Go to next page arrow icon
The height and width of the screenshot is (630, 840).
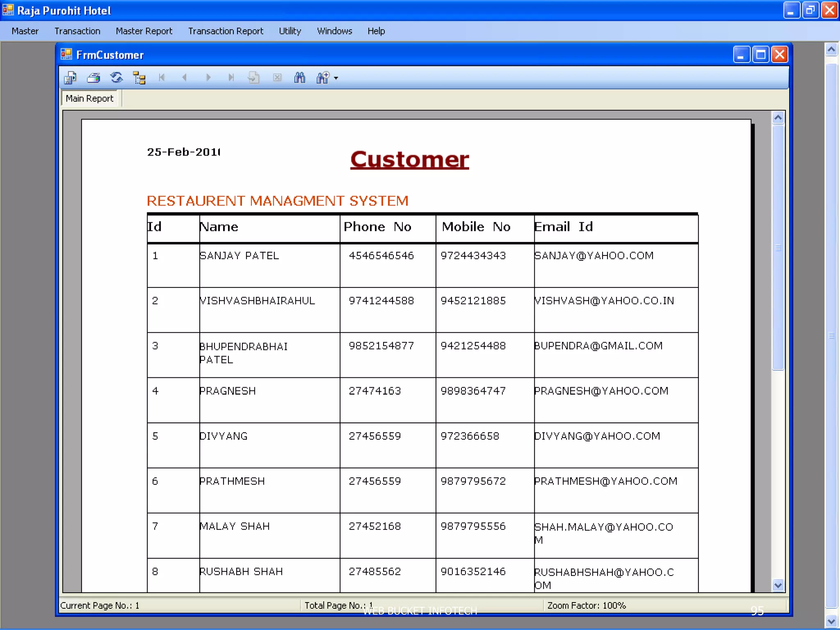[x=208, y=78]
